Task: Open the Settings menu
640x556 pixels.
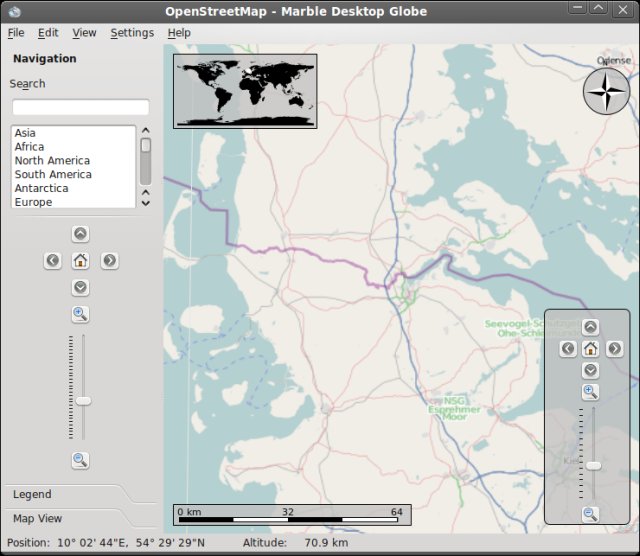Action: click(x=132, y=32)
